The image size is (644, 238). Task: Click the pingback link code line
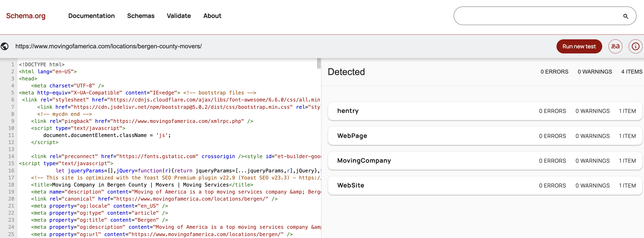point(142,121)
